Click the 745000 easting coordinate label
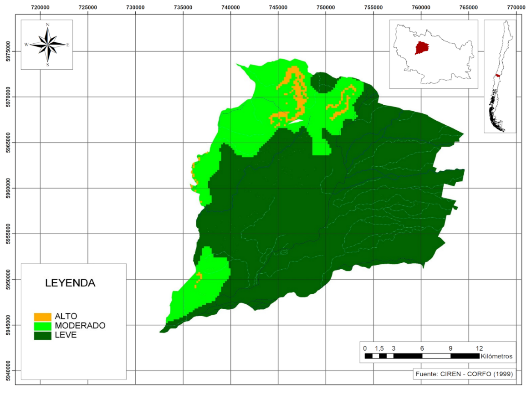 pos(278,7)
